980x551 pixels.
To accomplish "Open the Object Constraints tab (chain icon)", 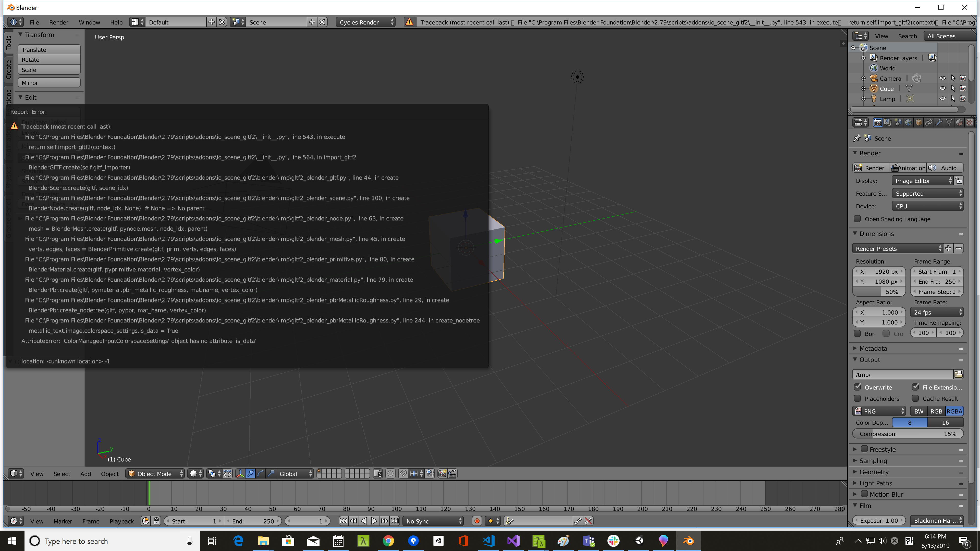I will [x=929, y=122].
